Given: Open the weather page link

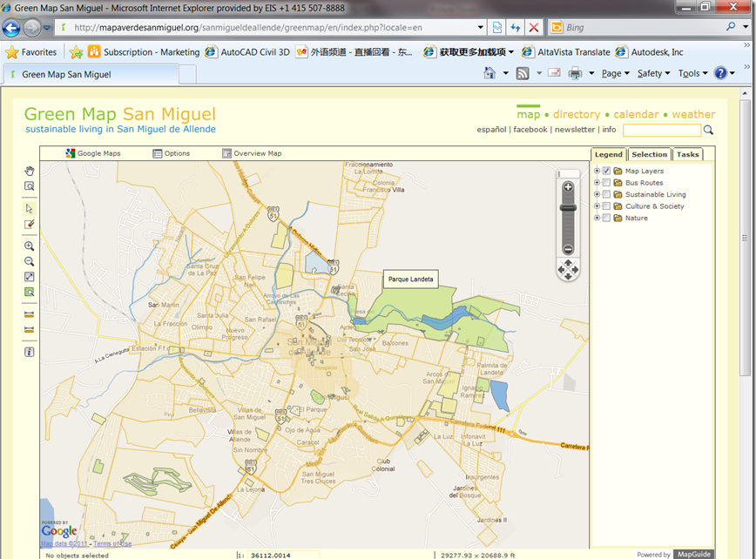Looking at the screenshot, I should [x=693, y=115].
